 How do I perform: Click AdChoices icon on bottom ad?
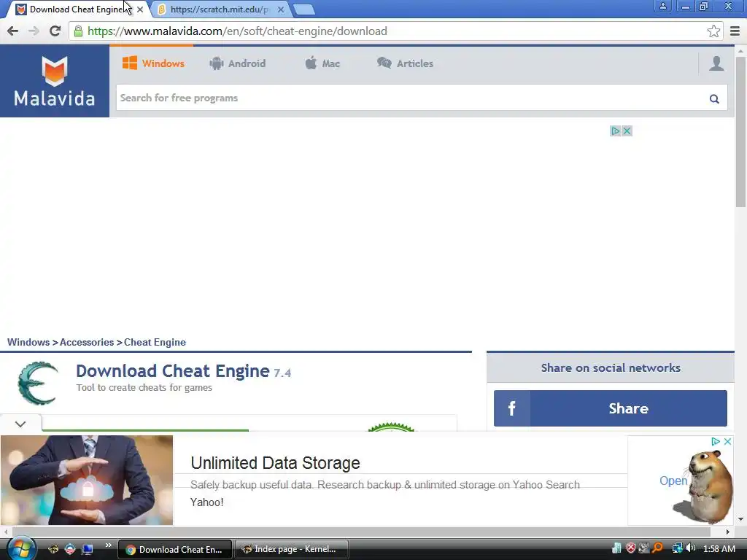tap(716, 442)
